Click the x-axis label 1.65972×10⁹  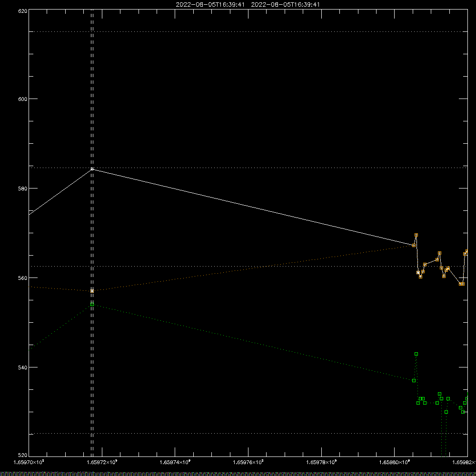[102, 462]
